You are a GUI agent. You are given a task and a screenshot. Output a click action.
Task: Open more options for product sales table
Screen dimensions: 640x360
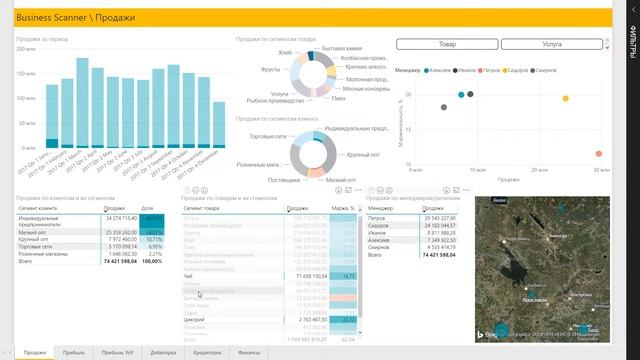point(358,190)
